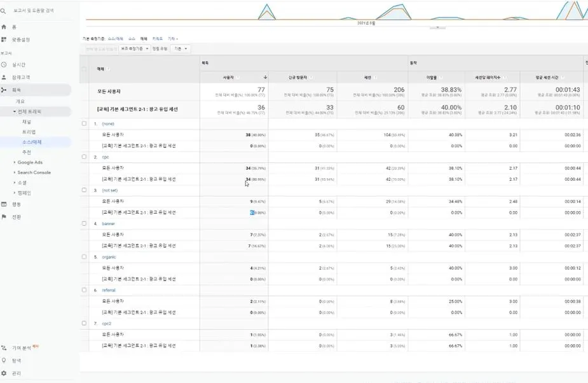Click the help icon beside the 매체 header
Viewport: 588px width, 383px height.
pos(108,69)
